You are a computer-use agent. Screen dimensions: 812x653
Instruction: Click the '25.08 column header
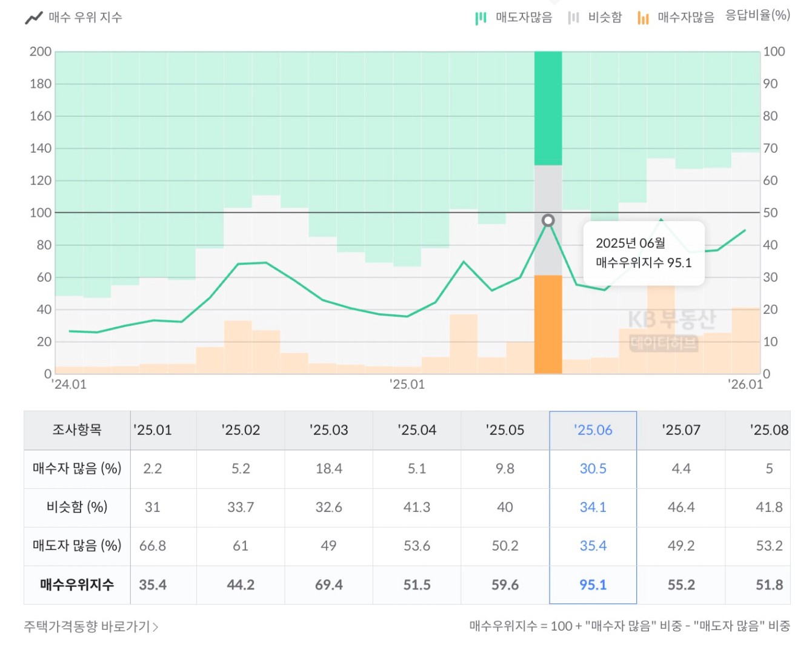(x=768, y=430)
